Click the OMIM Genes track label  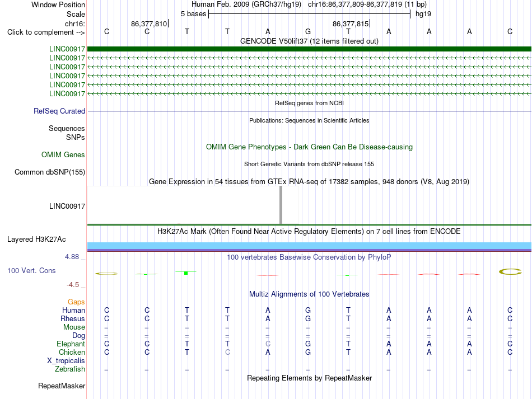point(63,154)
